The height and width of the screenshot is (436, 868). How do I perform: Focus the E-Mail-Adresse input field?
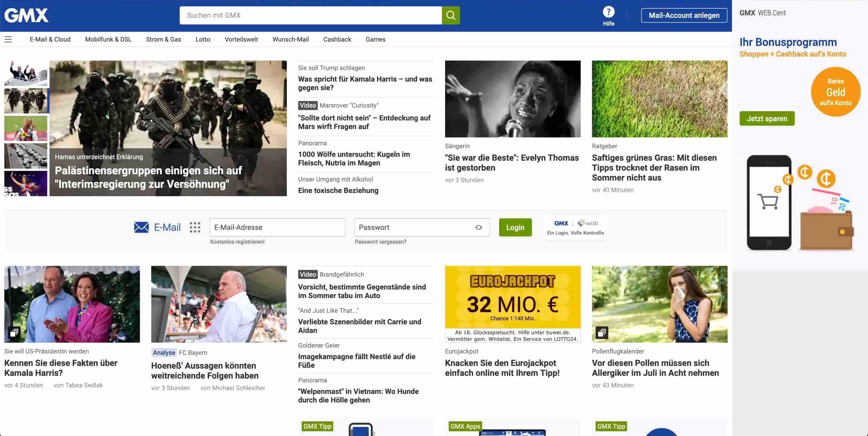pyautogui.click(x=277, y=227)
